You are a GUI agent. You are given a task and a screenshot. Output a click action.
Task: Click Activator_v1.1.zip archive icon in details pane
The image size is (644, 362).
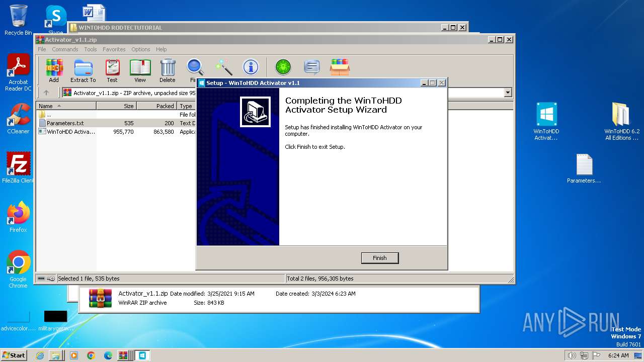pyautogui.click(x=100, y=298)
